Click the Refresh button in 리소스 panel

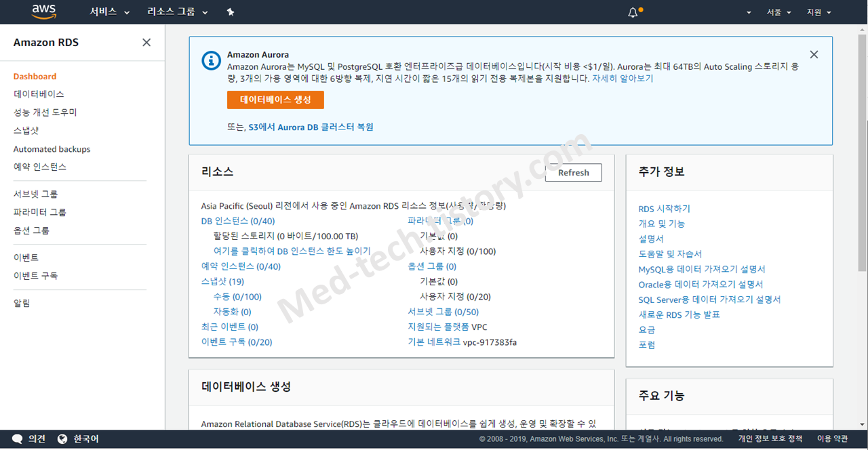[x=573, y=173]
